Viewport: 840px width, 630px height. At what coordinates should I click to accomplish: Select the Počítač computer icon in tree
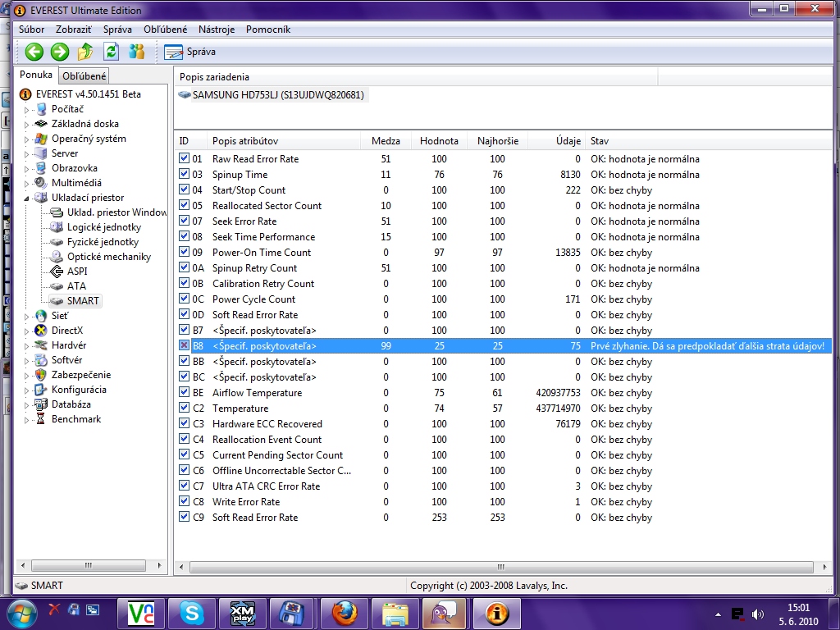[41, 109]
